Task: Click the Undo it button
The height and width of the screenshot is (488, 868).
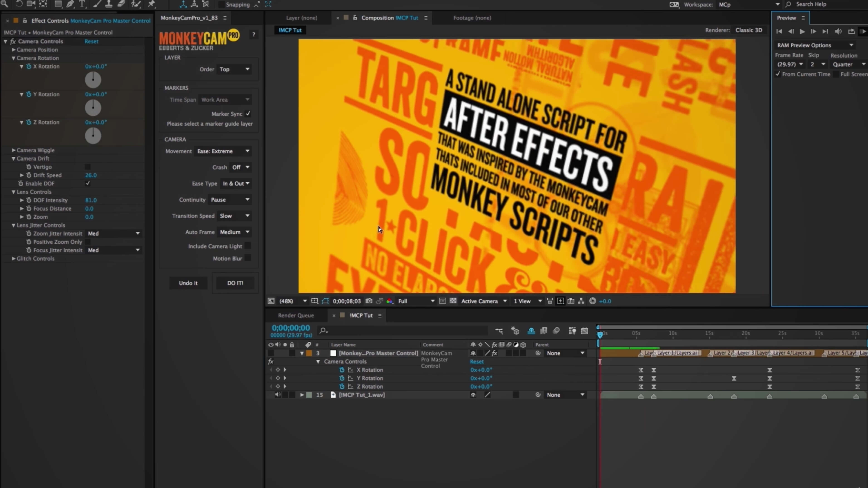Action: (x=188, y=283)
